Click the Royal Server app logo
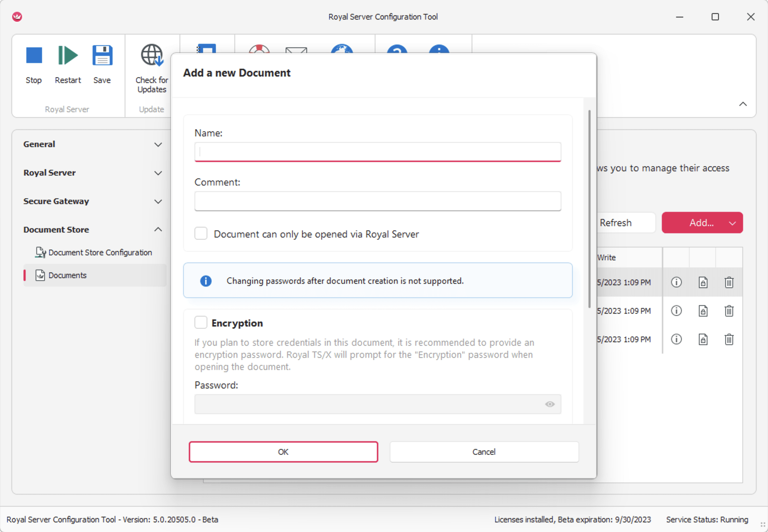The height and width of the screenshot is (532, 768). click(17, 16)
